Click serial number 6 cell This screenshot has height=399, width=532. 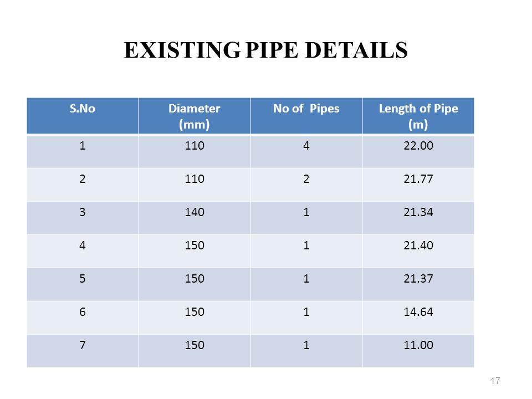point(83,318)
